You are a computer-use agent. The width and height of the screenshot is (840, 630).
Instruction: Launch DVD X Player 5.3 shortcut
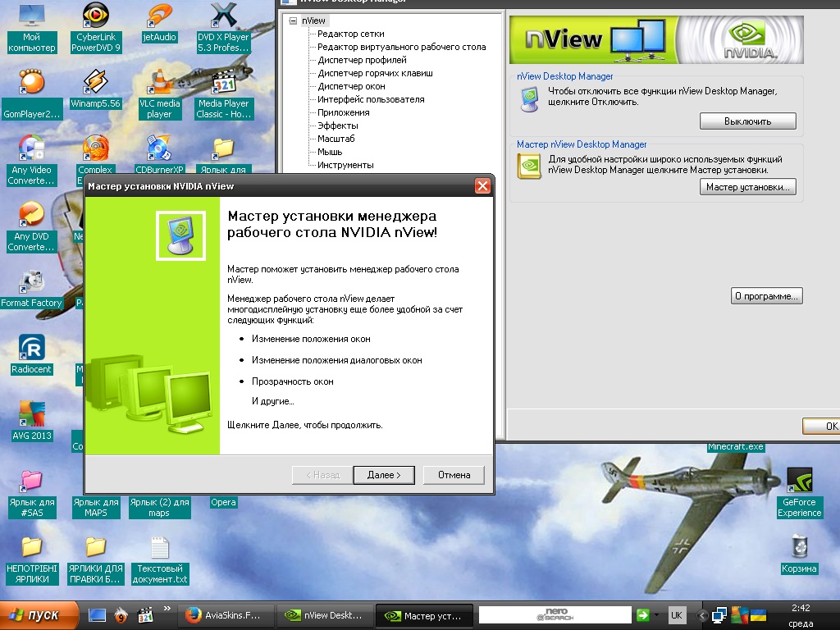(223, 27)
